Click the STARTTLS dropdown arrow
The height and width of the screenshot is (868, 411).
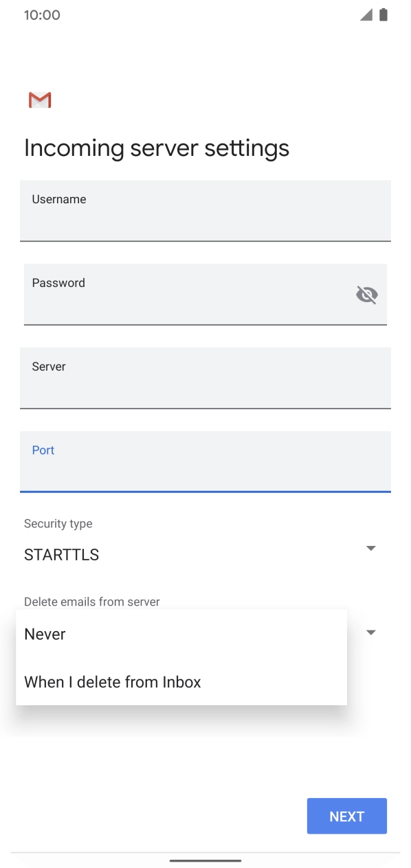pyautogui.click(x=370, y=548)
